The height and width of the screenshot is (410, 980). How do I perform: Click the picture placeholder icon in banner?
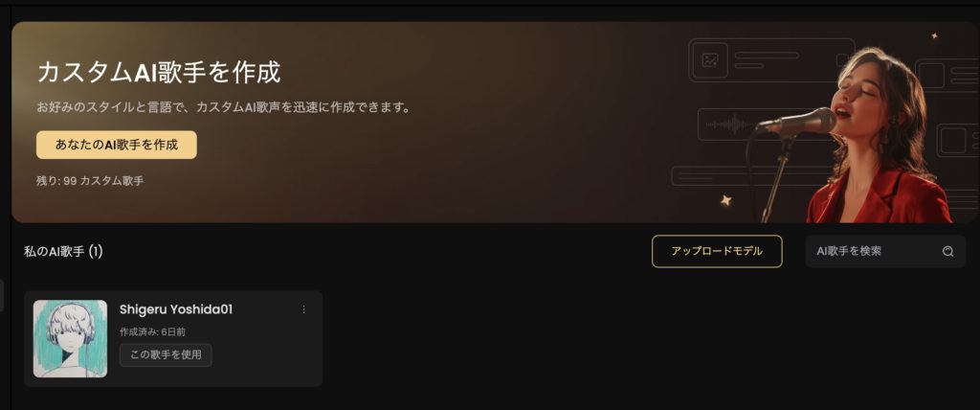pos(709,60)
